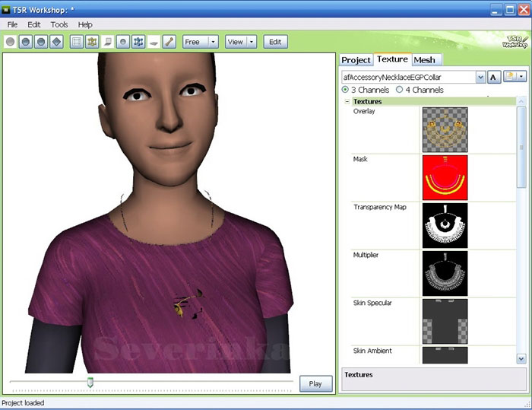Select the 3 Channels radio option
The height and width of the screenshot is (410, 532).
[x=346, y=90]
